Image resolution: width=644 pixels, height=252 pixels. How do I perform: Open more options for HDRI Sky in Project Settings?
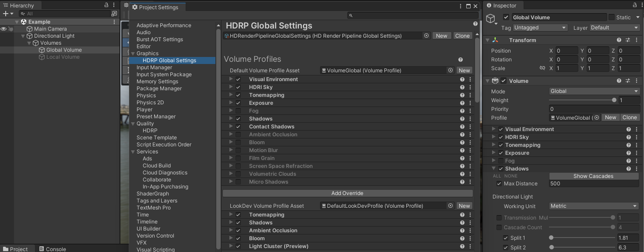pos(470,87)
